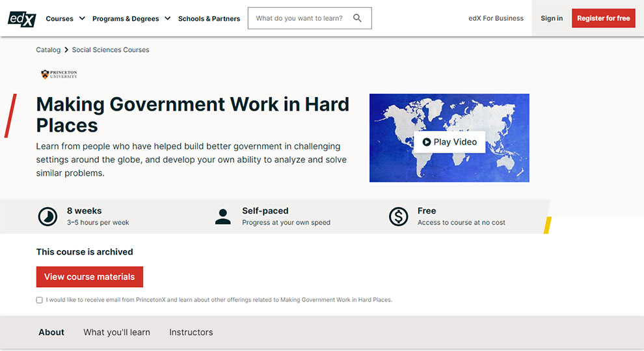This screenshot has height=351, width=644.
Task: Click the breadcrumb chevron after Catalog
Action: 66,49
